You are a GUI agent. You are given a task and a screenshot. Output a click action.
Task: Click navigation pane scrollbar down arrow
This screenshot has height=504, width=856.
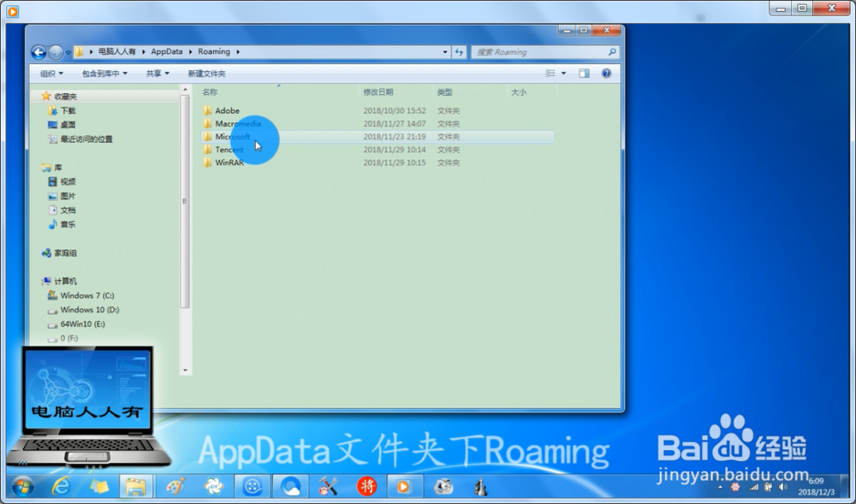point(185,370)
